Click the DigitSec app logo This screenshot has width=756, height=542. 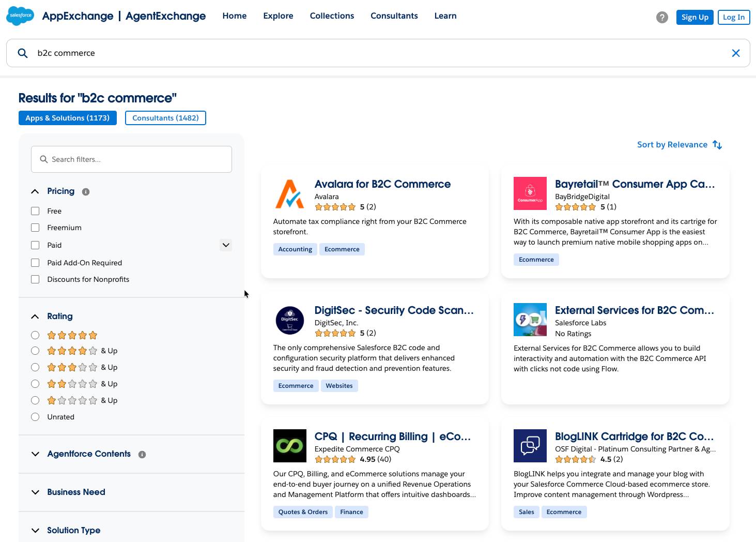pos(290,320)
